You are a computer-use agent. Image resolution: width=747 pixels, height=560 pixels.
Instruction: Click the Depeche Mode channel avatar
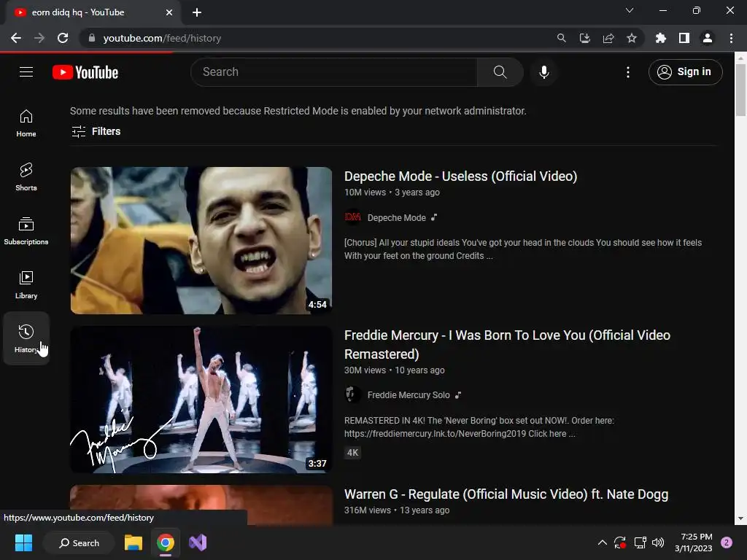352,217
